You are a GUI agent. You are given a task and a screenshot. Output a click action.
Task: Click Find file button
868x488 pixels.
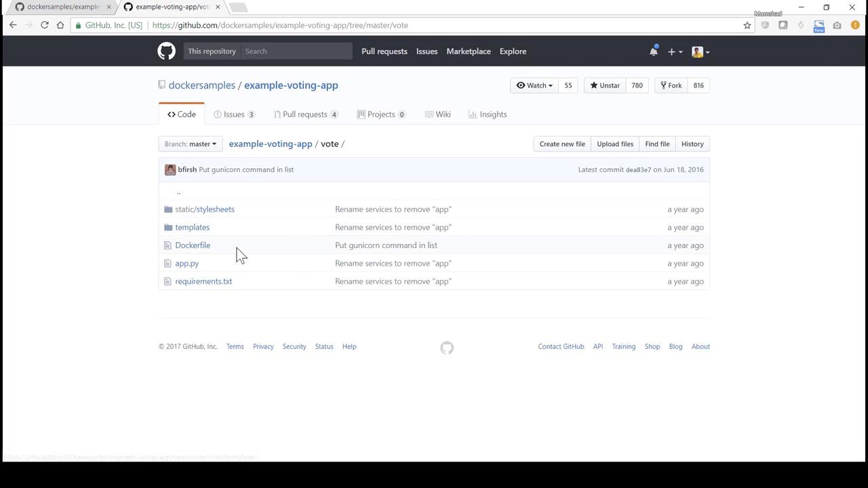pos(657,144)
